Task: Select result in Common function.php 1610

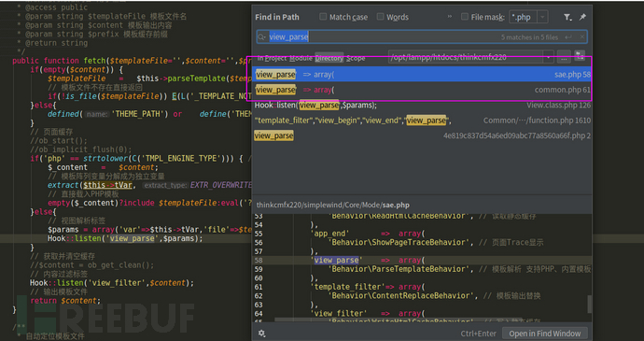Action: (x=422, y=121)
